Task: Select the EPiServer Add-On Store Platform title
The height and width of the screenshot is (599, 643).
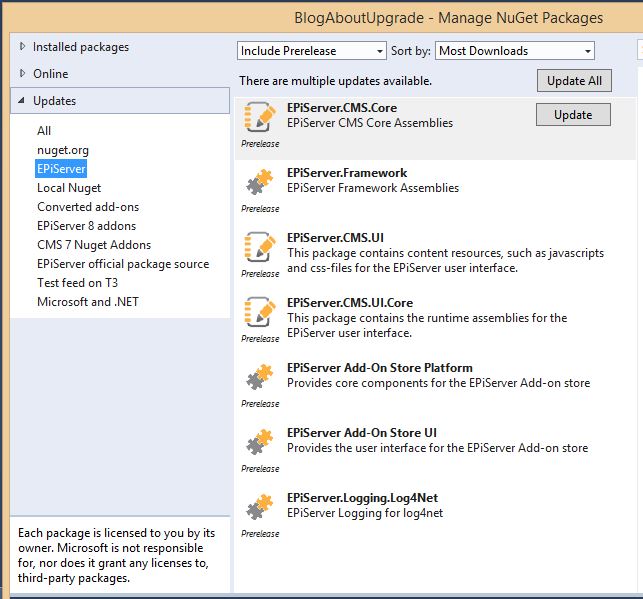Action: point(380,368)
